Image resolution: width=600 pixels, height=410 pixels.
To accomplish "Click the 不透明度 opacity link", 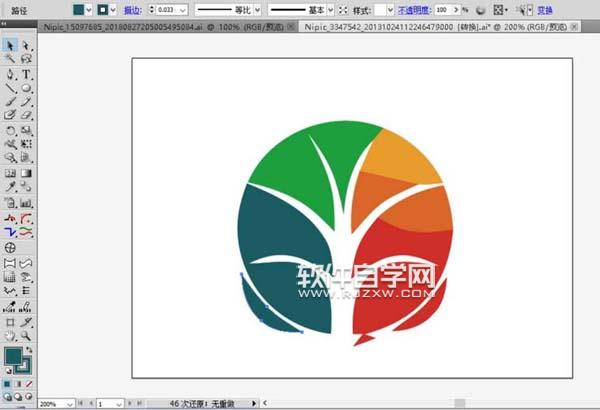I will (413, 10).
